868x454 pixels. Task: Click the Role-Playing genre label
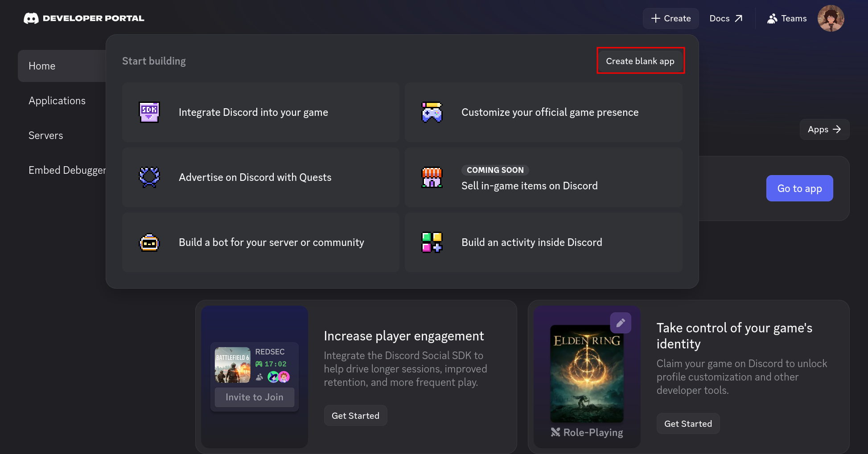pyautogui.click(x=593, y=433)
